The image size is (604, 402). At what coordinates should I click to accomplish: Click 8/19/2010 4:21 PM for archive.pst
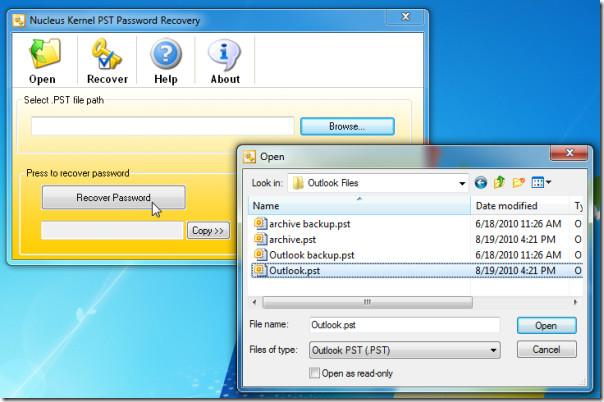515,240
